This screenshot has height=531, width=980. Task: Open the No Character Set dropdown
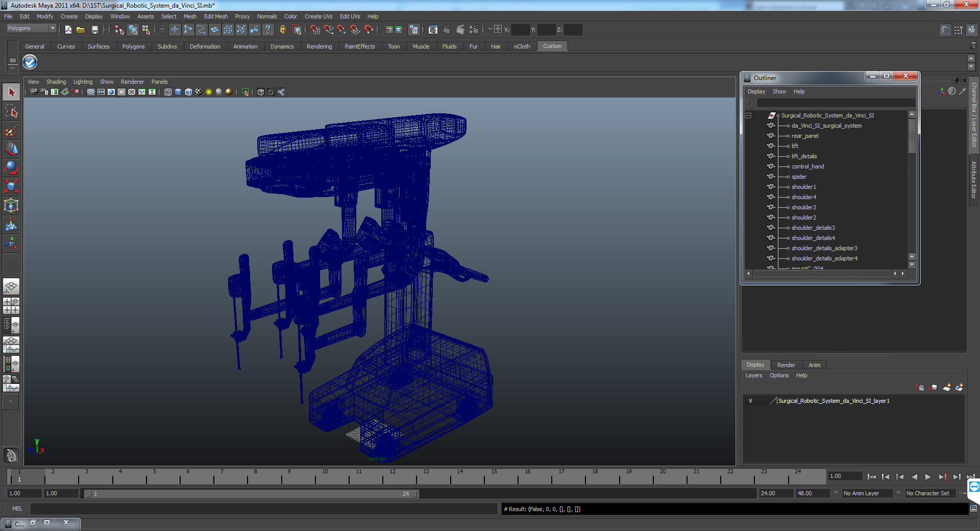point(930,493)
